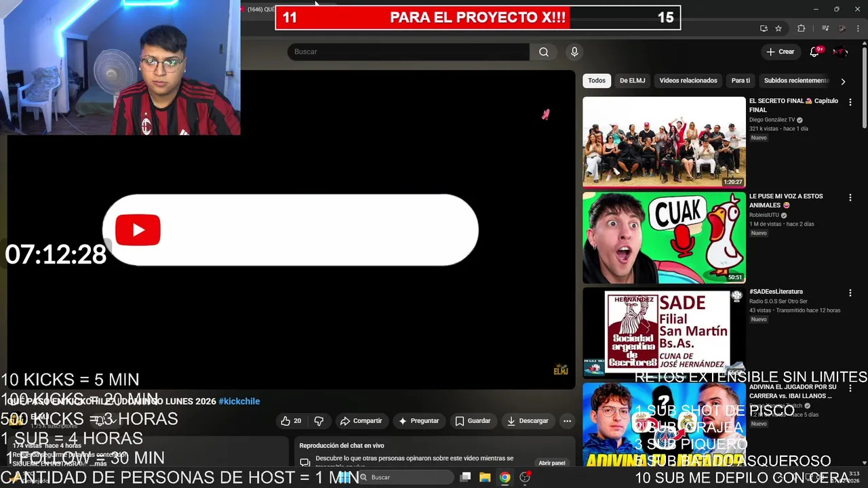The width and height of the screenshot is (868, 488).
Task: Click the Windows taskbar Buscar box
Action: click(x=404, y=477)
